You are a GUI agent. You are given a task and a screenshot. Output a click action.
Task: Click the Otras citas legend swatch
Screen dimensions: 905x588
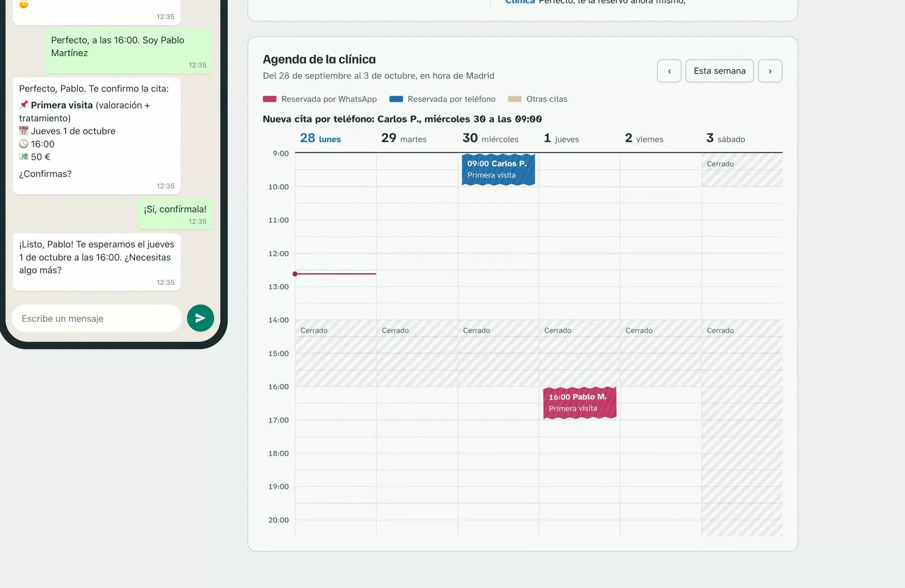[x=515, y=99]
